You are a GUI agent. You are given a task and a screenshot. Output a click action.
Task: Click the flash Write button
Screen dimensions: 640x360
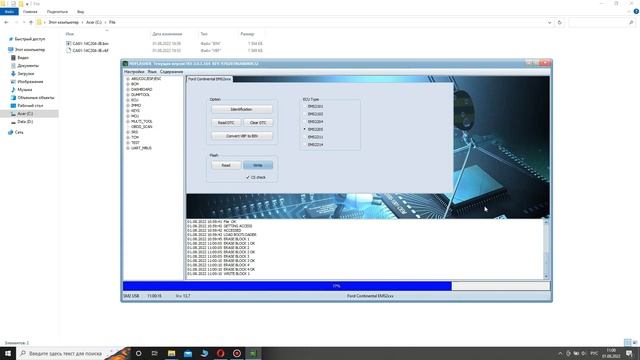pyautogui.click(x=258, y=165)
